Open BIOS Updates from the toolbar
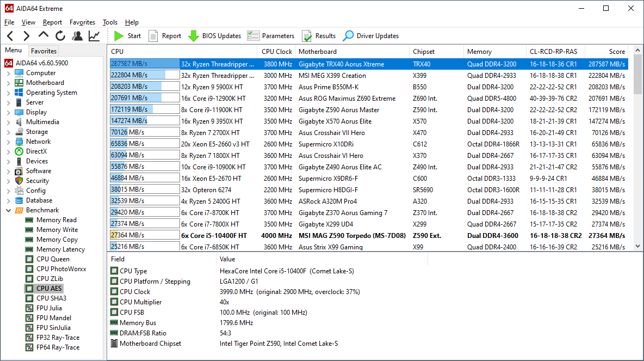Screen dimensions: 644x361 (214, 36)
